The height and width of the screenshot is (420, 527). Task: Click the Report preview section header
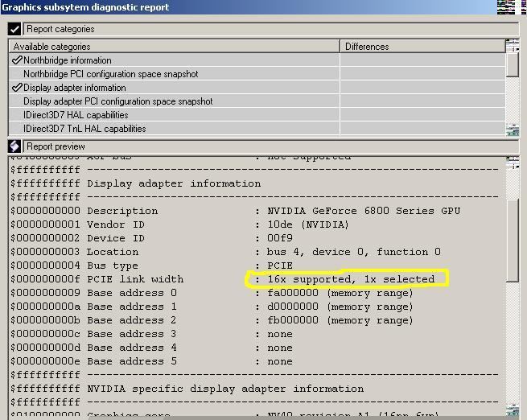[271, 146]
